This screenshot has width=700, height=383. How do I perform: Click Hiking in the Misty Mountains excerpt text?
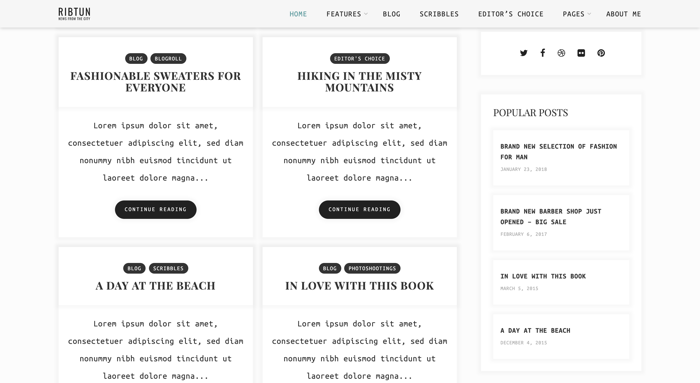[x=359, y=152]
